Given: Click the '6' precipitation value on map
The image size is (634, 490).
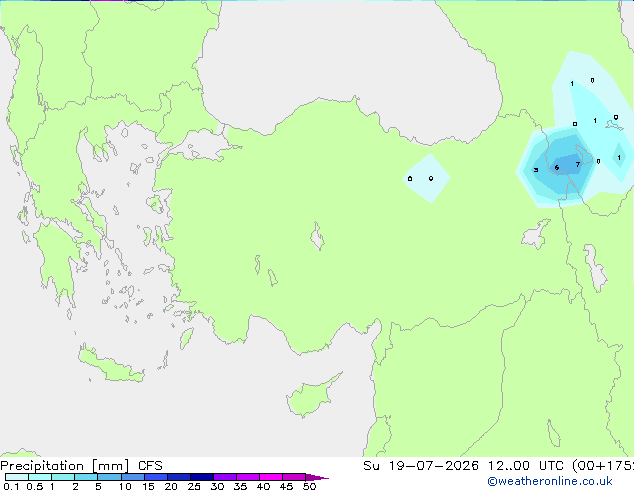Looking at the screenshot, I should (557, 167).
